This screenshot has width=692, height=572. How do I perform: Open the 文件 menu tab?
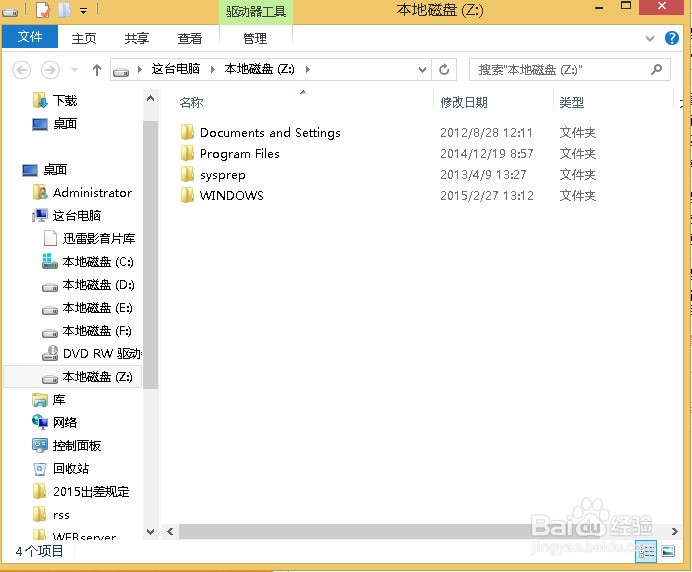click(30, 37)
